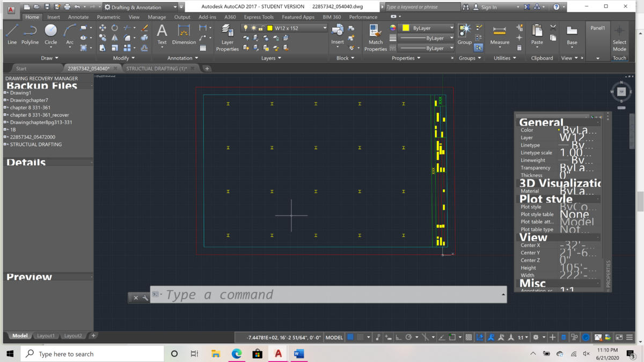The image size is (644, 362).
Task: Start the Measure utility
Action: coord(499,34)
